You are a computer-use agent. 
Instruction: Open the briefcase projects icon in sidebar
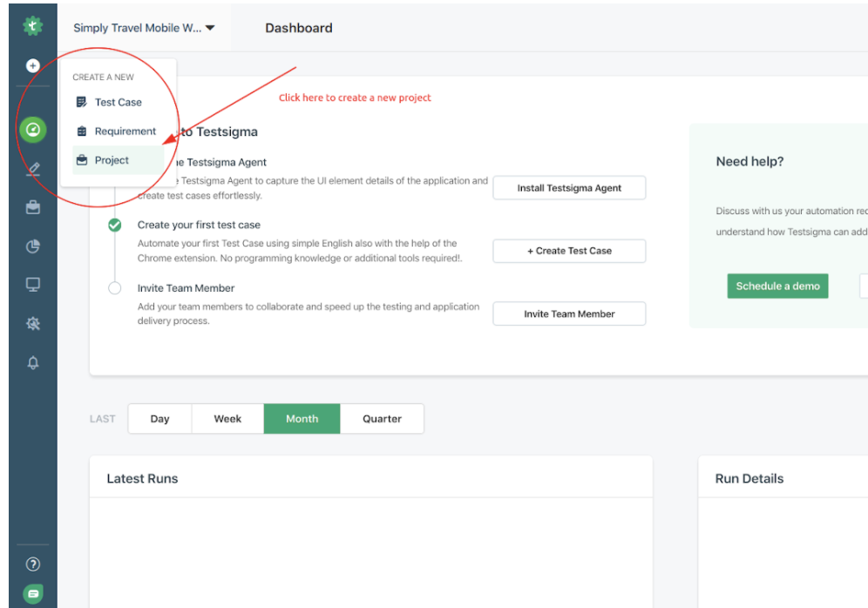[x=33, y=207]
